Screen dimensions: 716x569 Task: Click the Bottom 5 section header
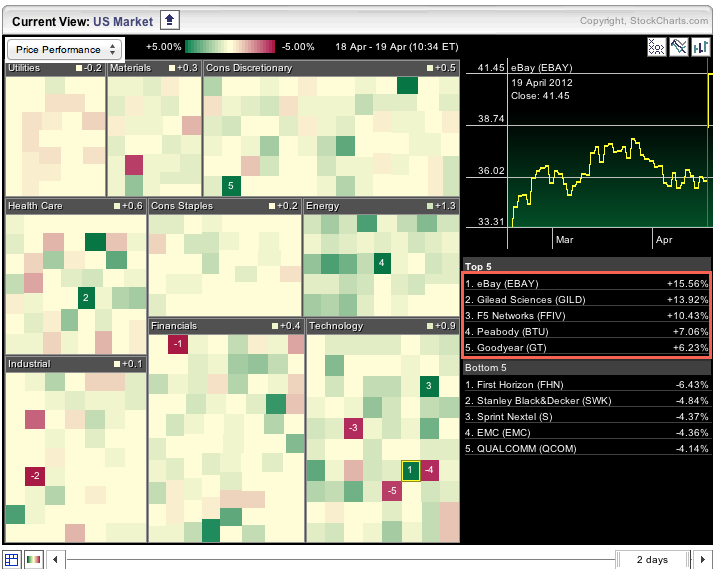[587, 368]
